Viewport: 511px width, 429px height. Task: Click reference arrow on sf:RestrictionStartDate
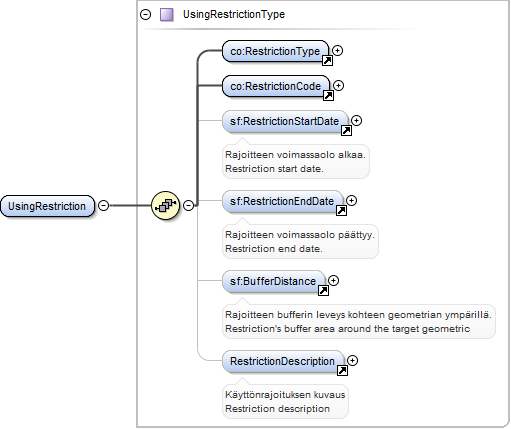click(346, 131)
